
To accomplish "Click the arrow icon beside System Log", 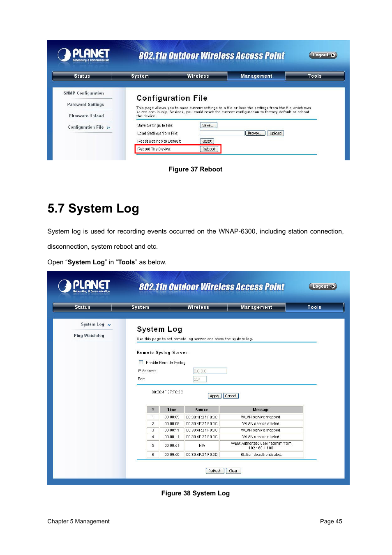I will (109, 325).
